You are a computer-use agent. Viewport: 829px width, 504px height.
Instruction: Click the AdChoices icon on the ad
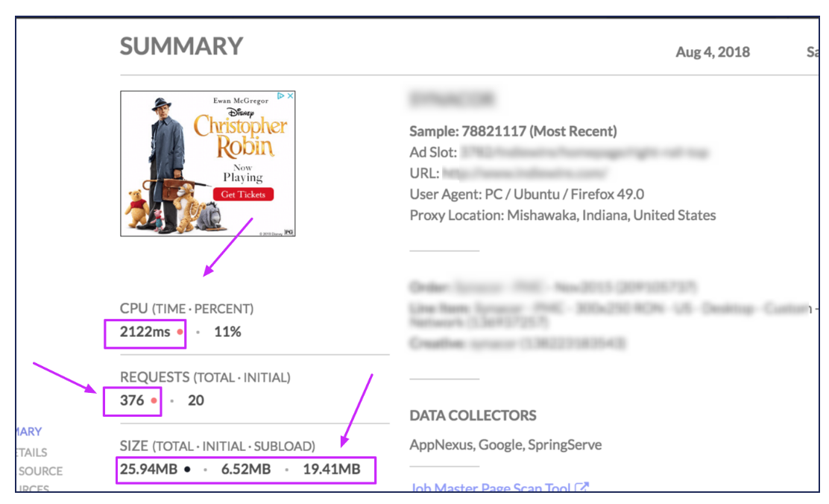[286, 96]
